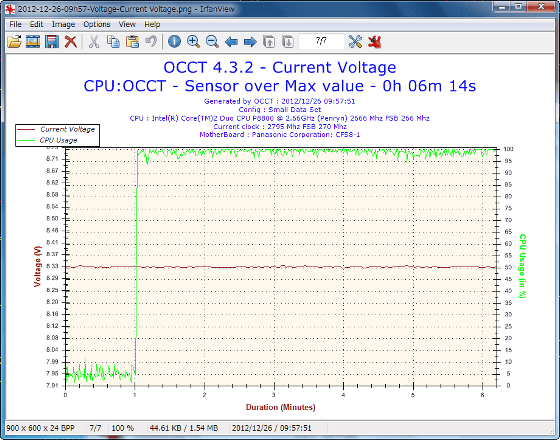The height and width of the screenshot is (440, 560).
Task: Open the Options menu
Action: [x=96, y=24]
